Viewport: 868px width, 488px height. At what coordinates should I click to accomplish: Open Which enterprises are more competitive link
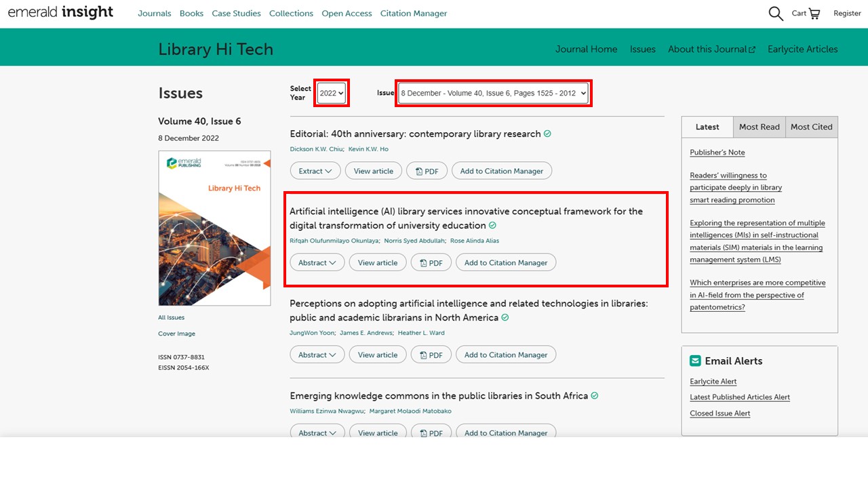[x=757, y=295]
